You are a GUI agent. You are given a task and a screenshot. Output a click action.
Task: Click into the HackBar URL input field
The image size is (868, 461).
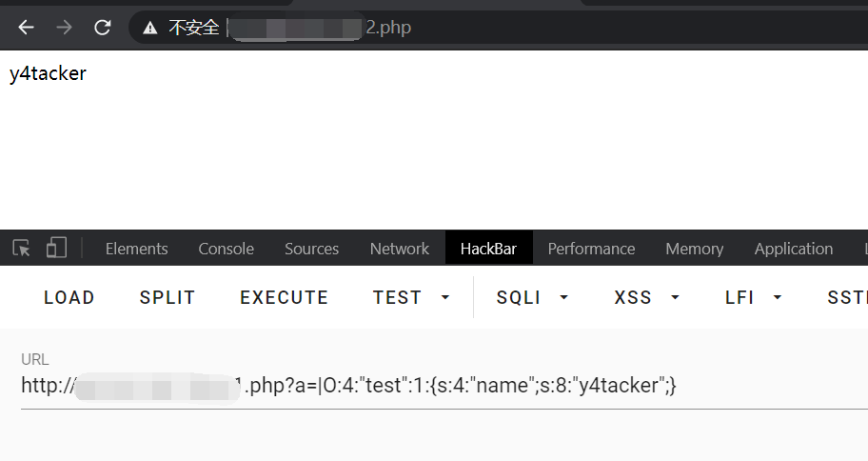click(x=428, y=386)
